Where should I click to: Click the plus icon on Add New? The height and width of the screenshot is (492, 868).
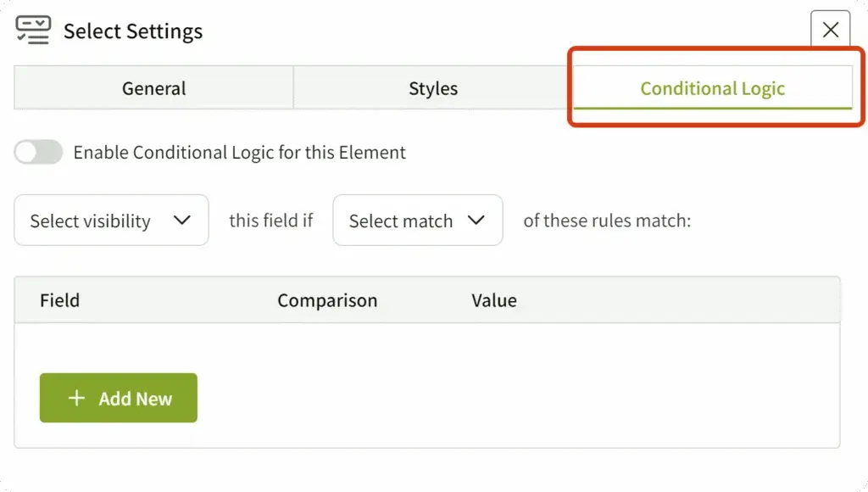pos(76,398)
